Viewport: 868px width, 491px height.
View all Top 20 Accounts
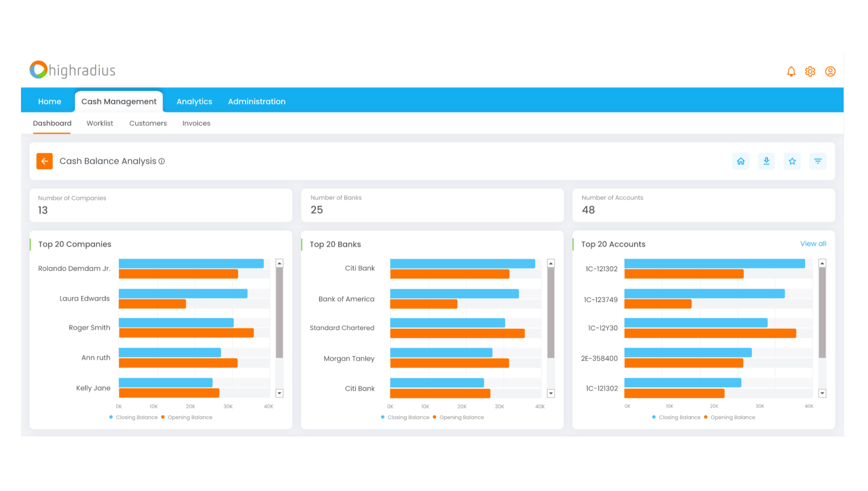(813, 243)
